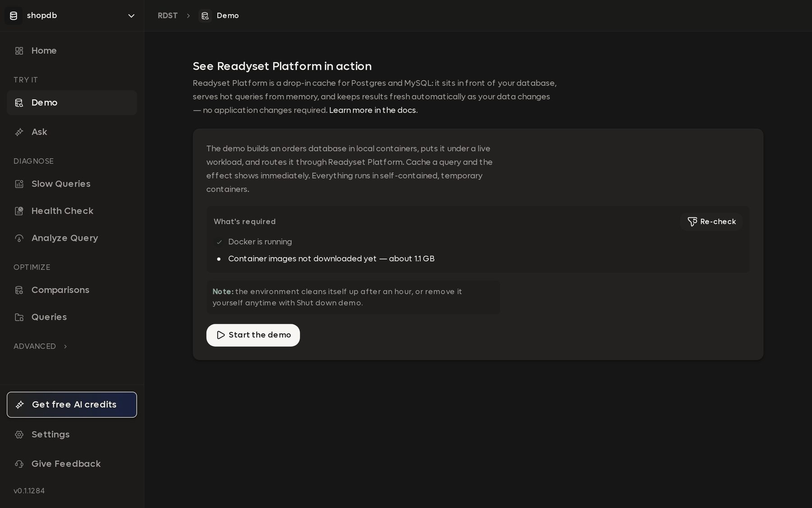The height and width of the screenshot is (508, 812).
Task: Click the container images bullet dot
Action: (219, 259)
